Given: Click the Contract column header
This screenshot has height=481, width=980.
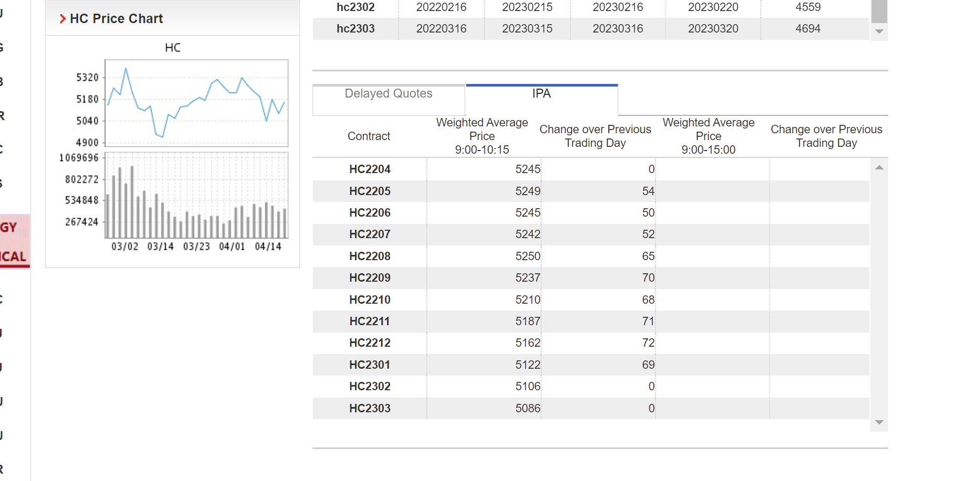Looking at the screenshot, I should pyautogui.click(x=369, y=136).
